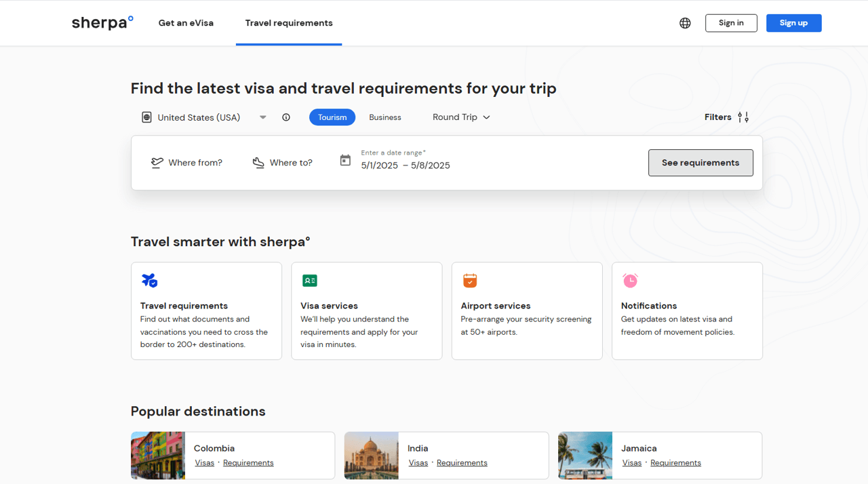This screenshot has height=484, width=868.
Task: Open the Filters sliders icon
Action: pyautogui.click(x=743, y=117)
